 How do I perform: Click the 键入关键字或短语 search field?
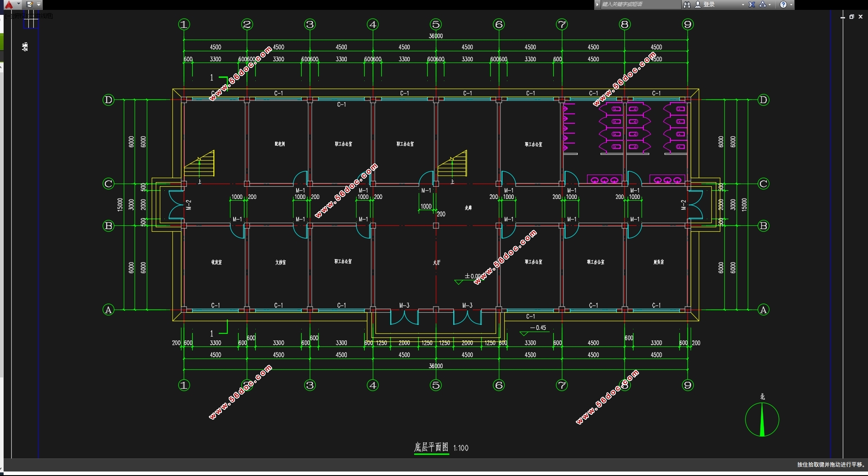[639, 4]
